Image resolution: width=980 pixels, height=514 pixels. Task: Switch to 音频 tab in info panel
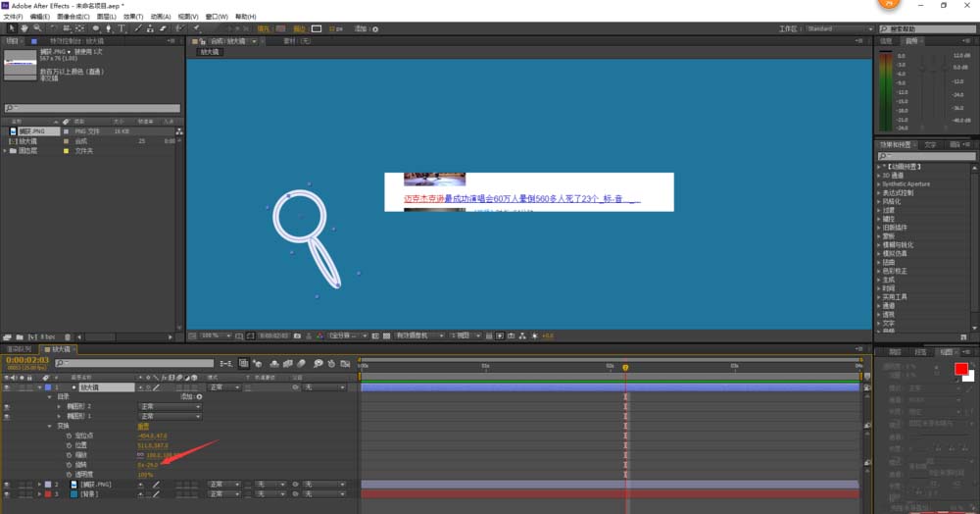[911, 41]
